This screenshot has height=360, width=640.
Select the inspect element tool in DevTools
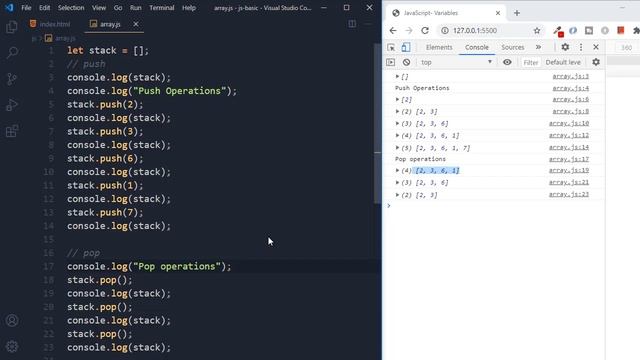[x=391, y=47]
